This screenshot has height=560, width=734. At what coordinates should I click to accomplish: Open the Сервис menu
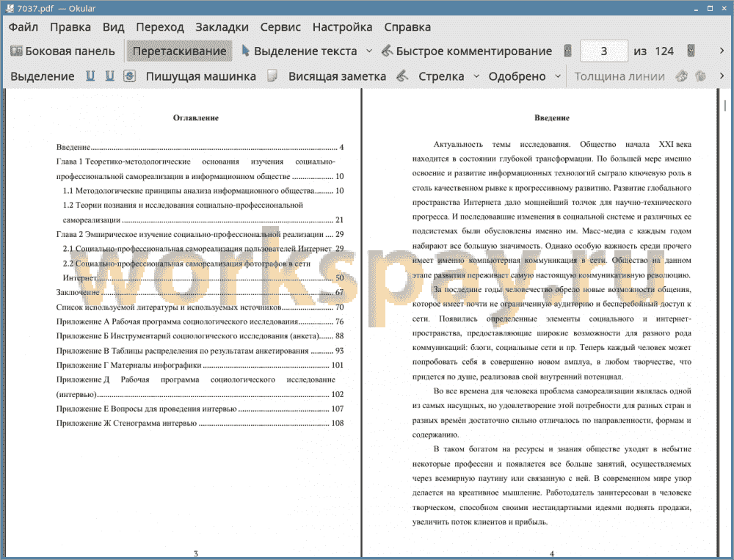pyautogui.click(x=280, y=27)
